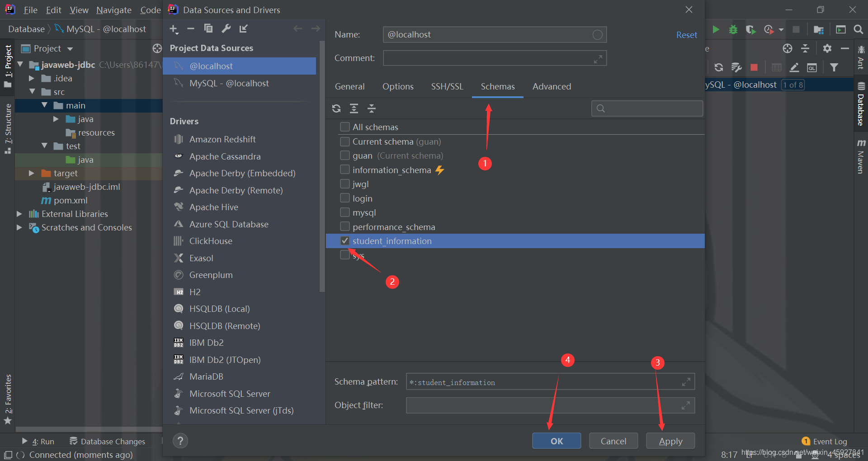
Task: Check the login schema checkbox
Action: (345, 198)
